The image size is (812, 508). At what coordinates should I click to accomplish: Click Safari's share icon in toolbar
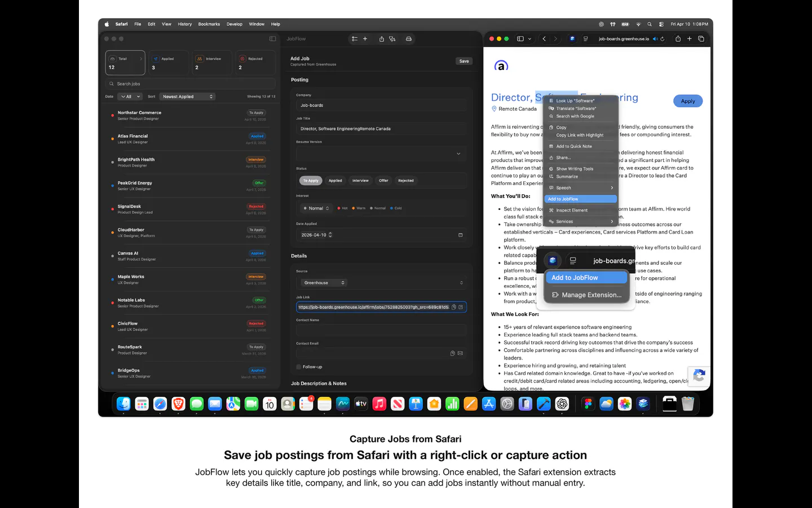pyautogui.click(x=678, y=39)
